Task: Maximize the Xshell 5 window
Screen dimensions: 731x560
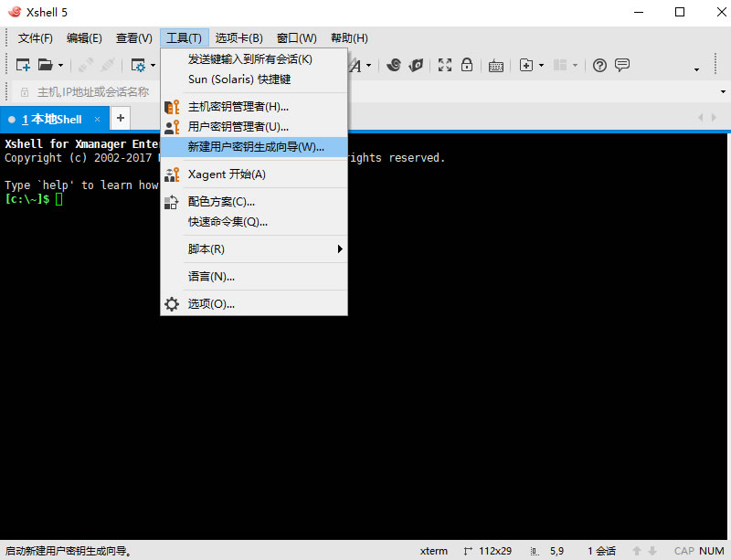Action: point(680,12)
